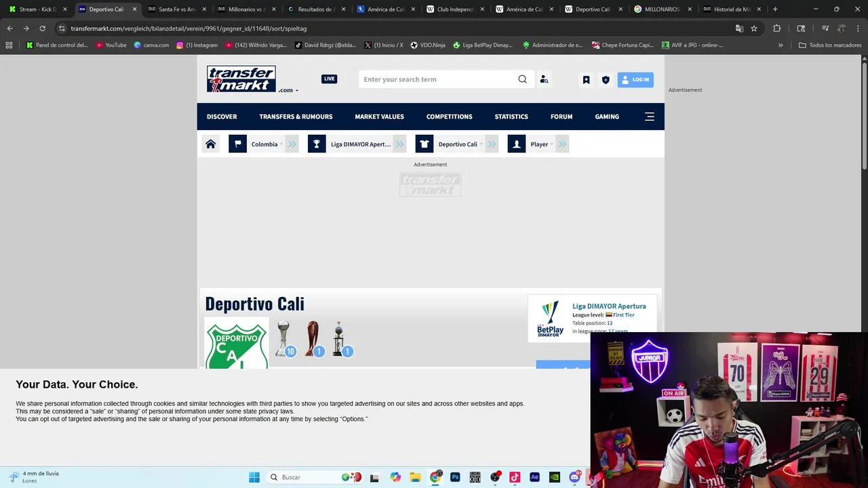Open the VDO.Ninja bookmark
The width and height of the screenshot is (868, 488).
click(427, 45)
